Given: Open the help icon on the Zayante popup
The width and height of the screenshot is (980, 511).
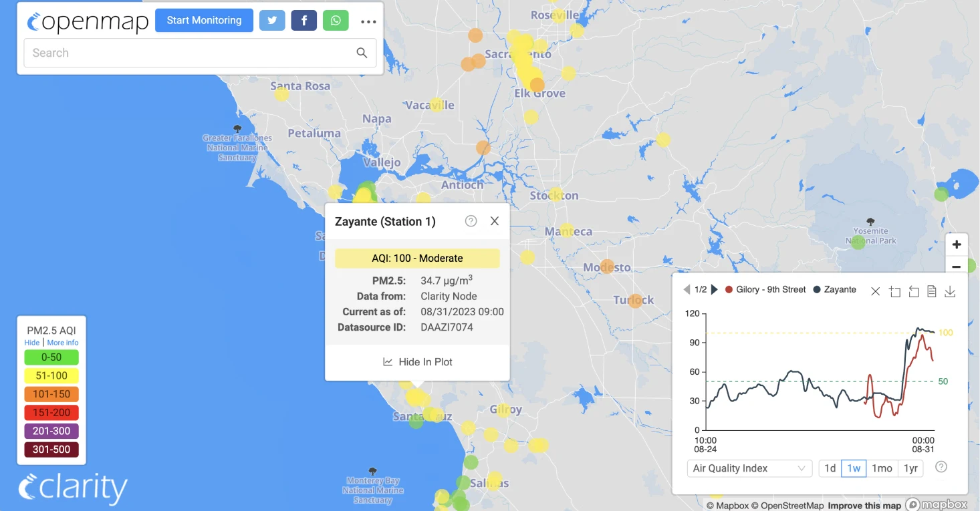Looking at the screenshot, I should pos(471,220).
